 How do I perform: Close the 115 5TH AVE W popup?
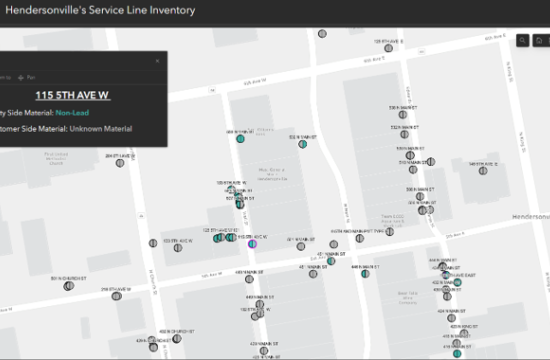157,61
